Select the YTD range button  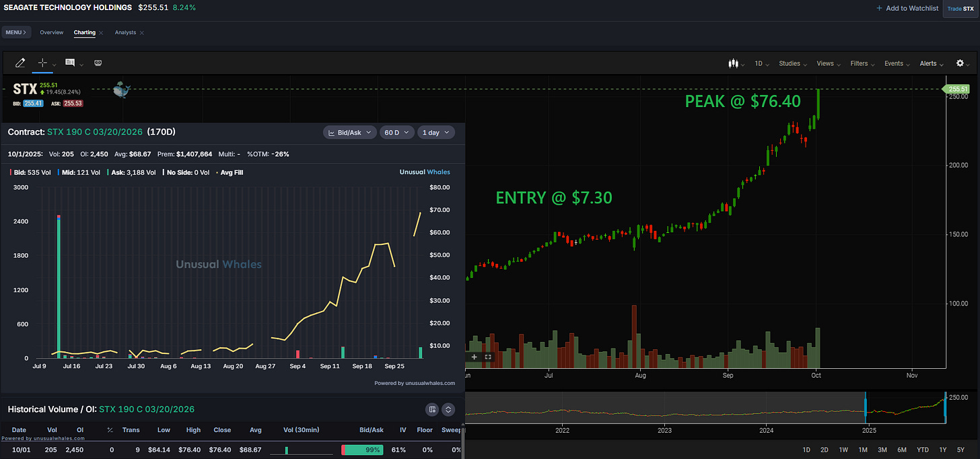coord(923,450)
